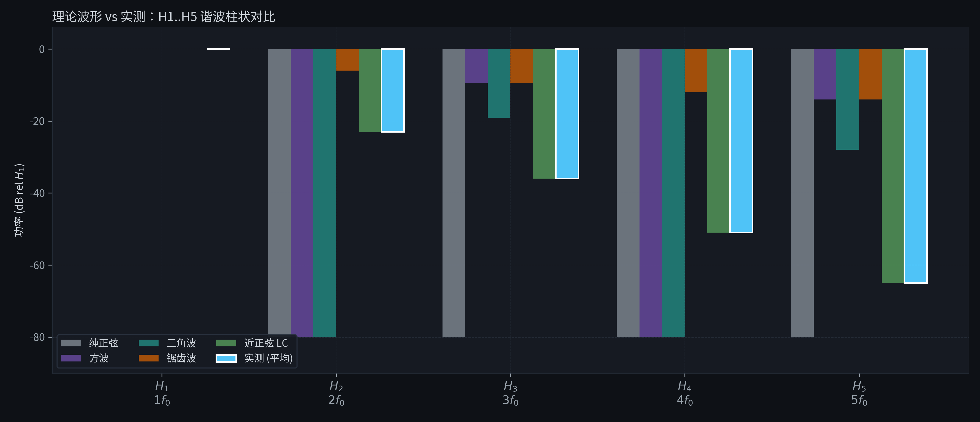This screenshot has height=422, width=980.
Task: Click the chart title text
Action: point(164,16)
